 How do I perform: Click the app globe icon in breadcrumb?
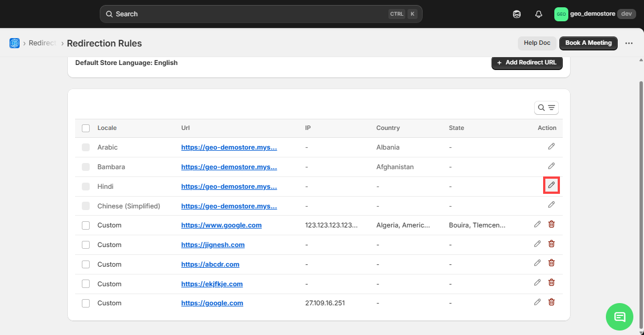point(15,43)
